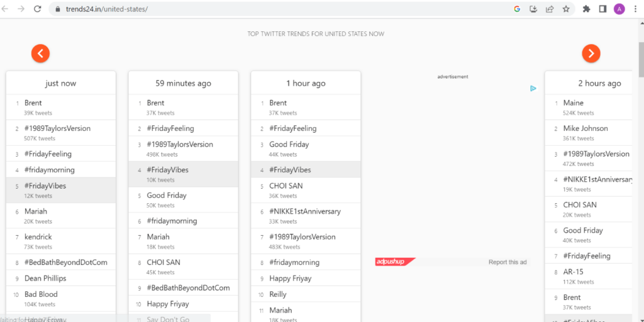Go forward in browser history

21,9
